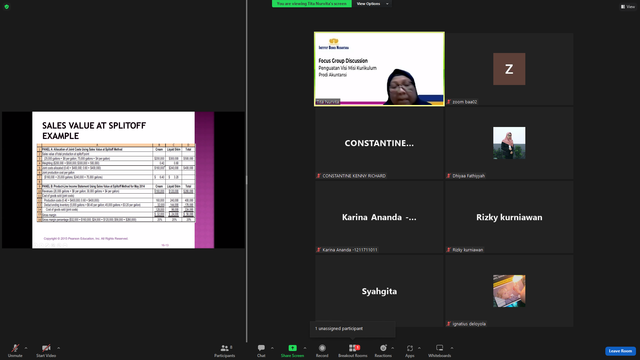Start recording with the Record icon
This screenshot has height=360, width=640.
[322, 348]
